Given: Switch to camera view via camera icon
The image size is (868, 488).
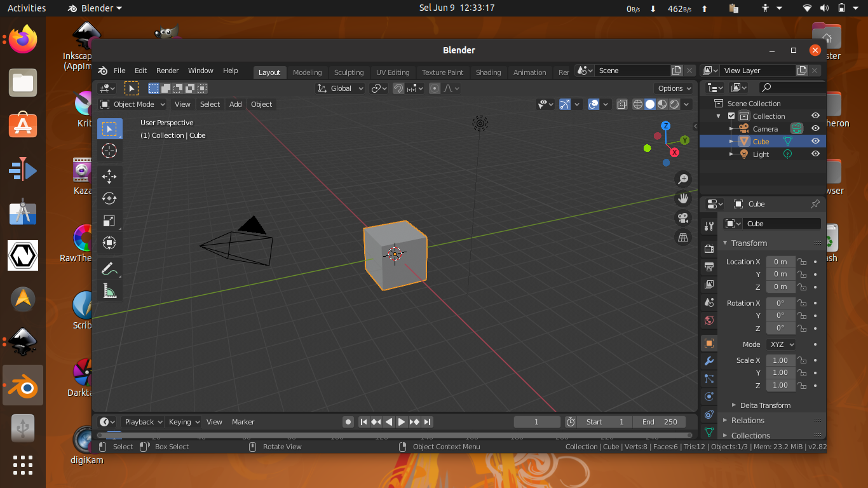Looking at the screenshot, I should tap(683, 218).
